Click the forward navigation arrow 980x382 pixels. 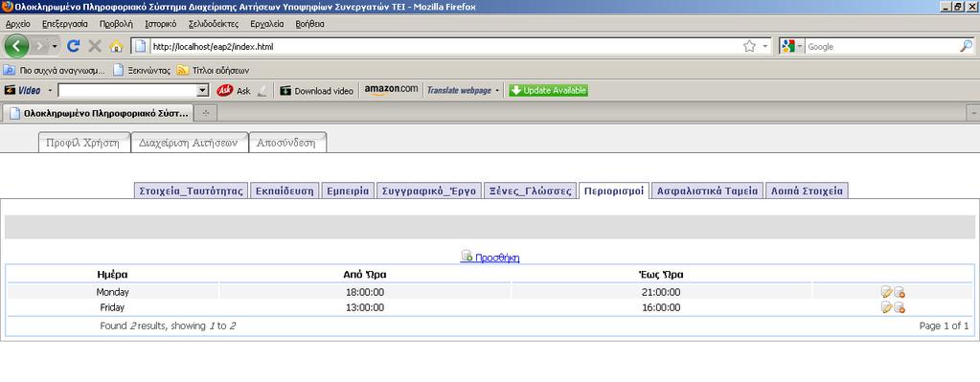[40, 46]
